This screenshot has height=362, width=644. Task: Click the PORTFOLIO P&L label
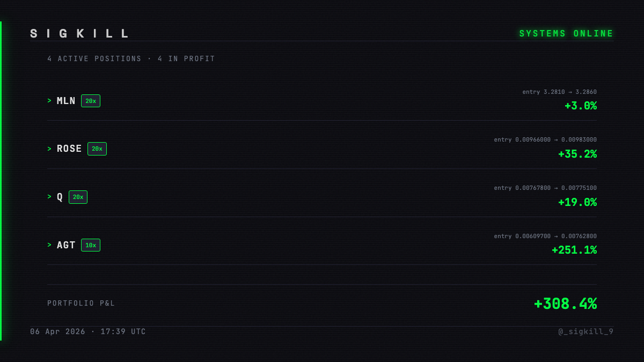[81, 304]
